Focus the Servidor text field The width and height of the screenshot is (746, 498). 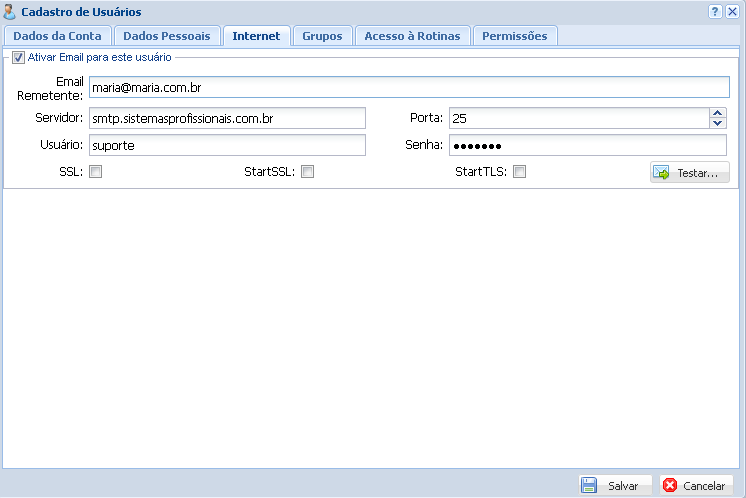click(x=227, y=118)
